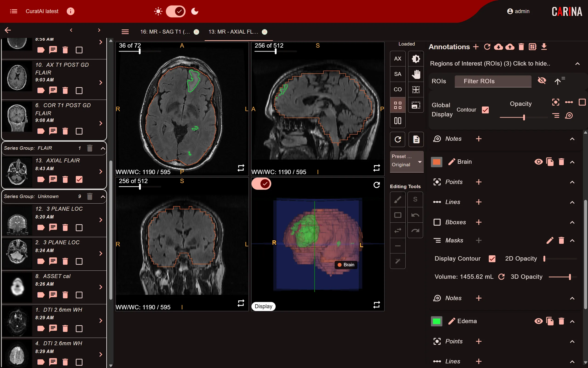Delete all annotations with header trash icon
The height and width of the screenshot is (368, 588).
(x=521, y=47)
